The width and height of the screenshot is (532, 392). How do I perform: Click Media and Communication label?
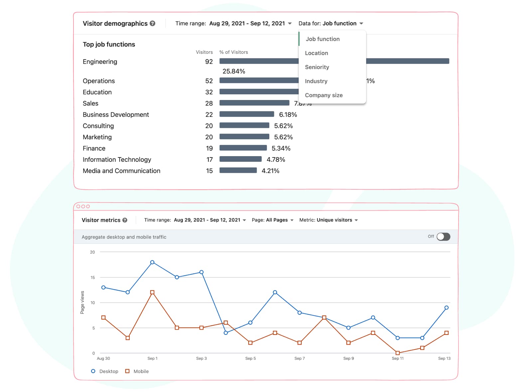[121, 171]
